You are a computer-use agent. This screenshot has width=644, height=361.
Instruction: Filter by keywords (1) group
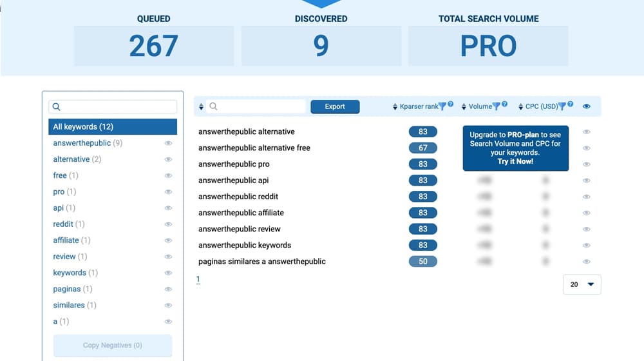[x=75, y=273]
